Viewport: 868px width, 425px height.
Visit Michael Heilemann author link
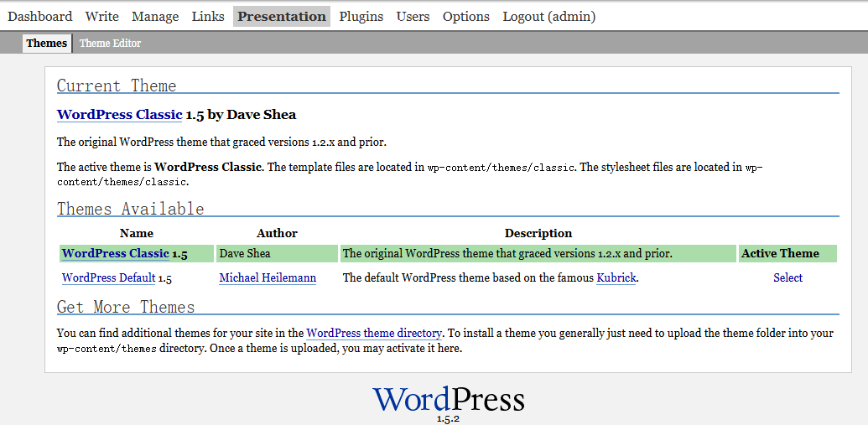click(x=268, y=277)
